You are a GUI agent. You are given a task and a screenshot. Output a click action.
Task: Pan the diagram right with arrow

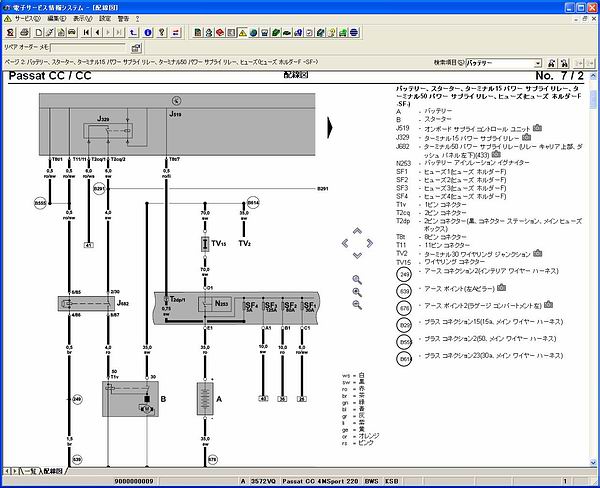click(x=370, y=243)
